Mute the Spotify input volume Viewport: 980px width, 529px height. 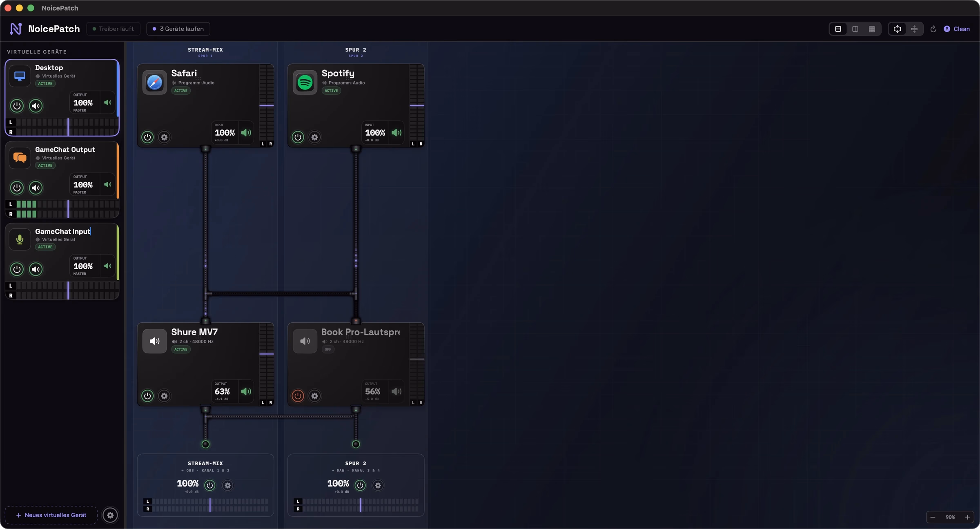tap(396, 133)
